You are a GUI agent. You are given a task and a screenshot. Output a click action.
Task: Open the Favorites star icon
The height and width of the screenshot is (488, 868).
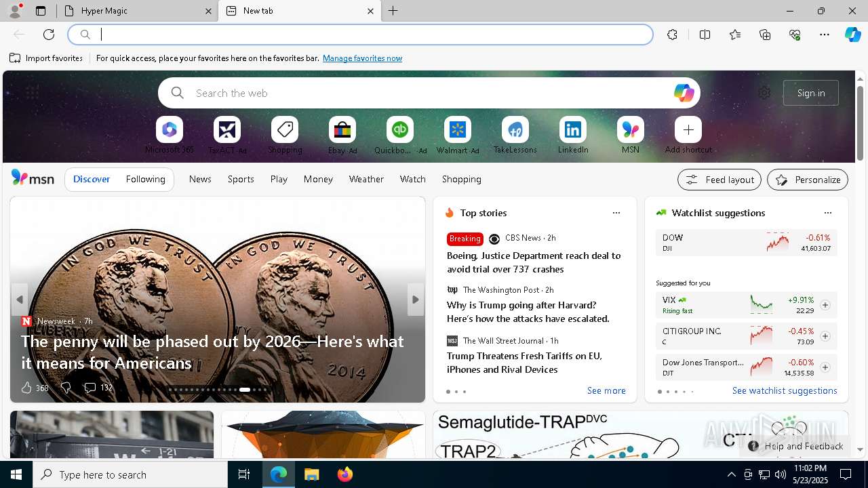735,35
